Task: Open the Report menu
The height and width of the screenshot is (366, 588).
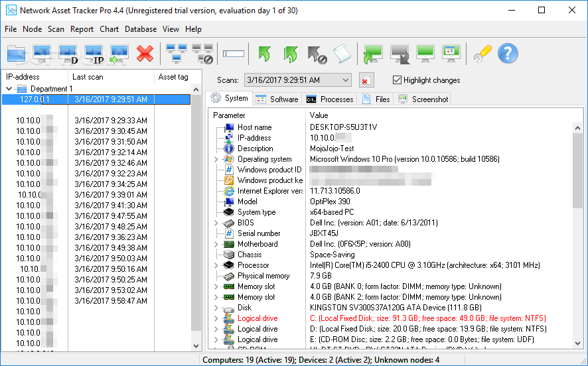Action: (x=82, y=29)
